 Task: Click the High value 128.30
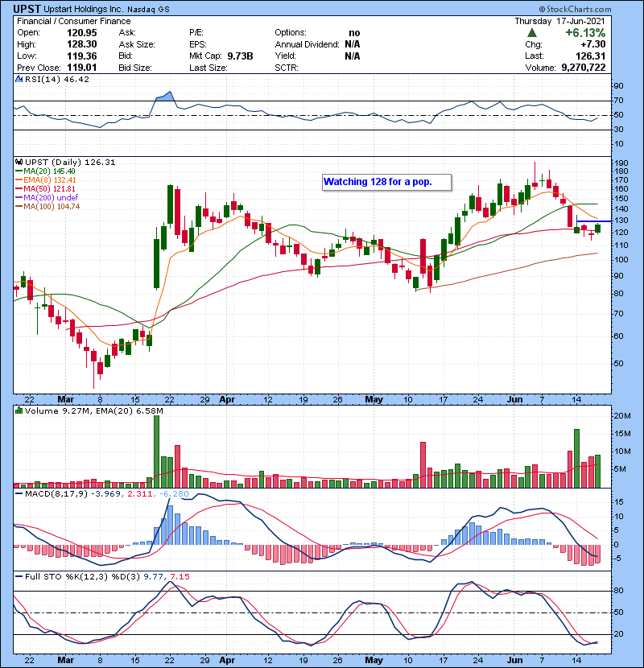(82, 44)
